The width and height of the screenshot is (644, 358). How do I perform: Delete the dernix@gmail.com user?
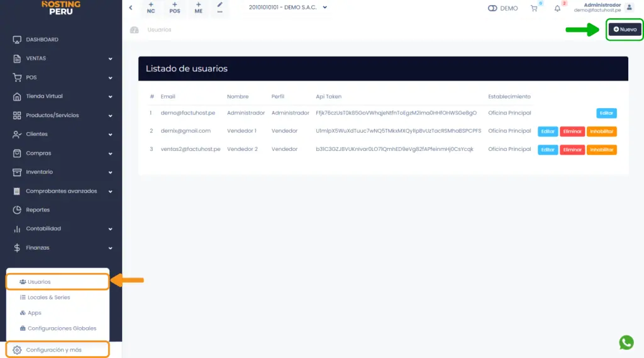point(572,131)
